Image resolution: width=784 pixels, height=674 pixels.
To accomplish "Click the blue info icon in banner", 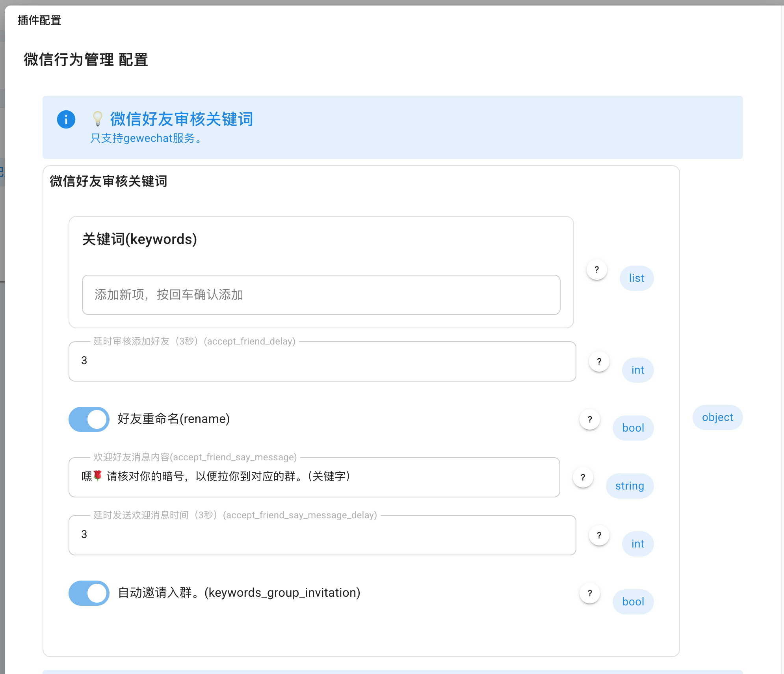I will tap(66, 119).
